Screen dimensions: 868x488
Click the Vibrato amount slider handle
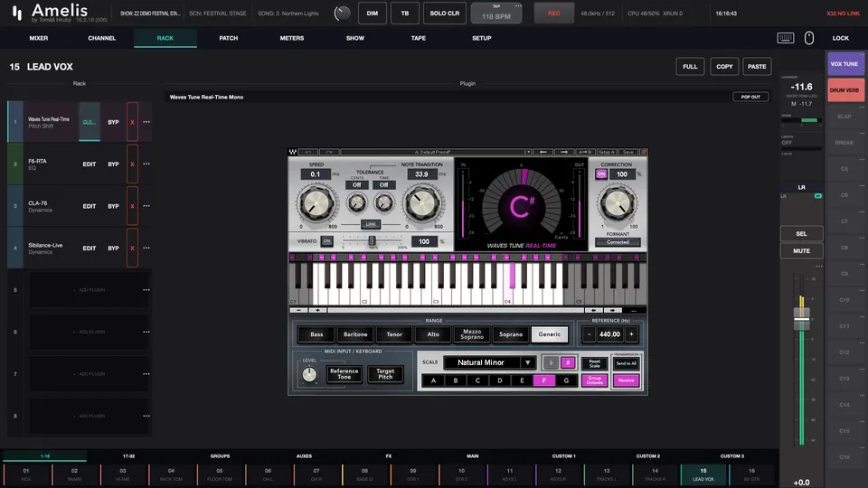point(372,240)
